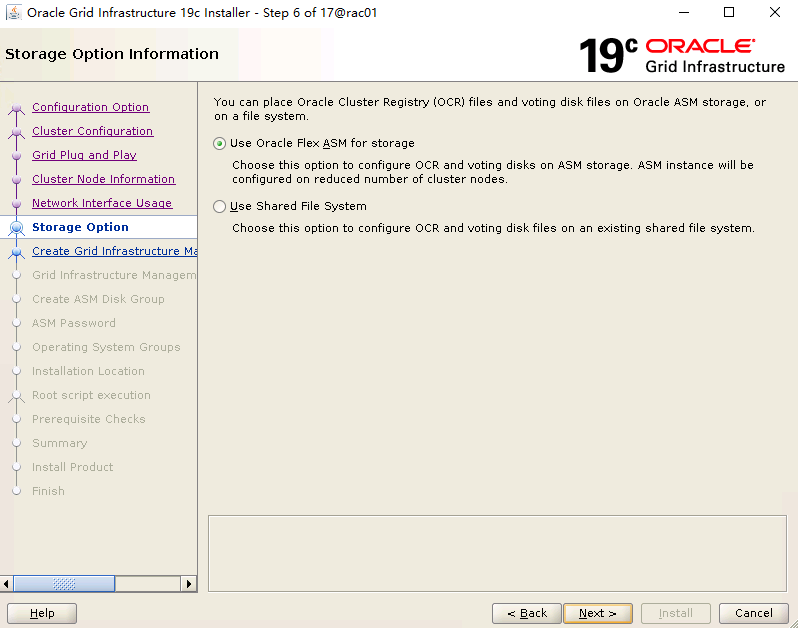Open the Configuration Option step
The height and width of the screenshot is (628, 798).
pyautogui.click(x=91, y=107)
